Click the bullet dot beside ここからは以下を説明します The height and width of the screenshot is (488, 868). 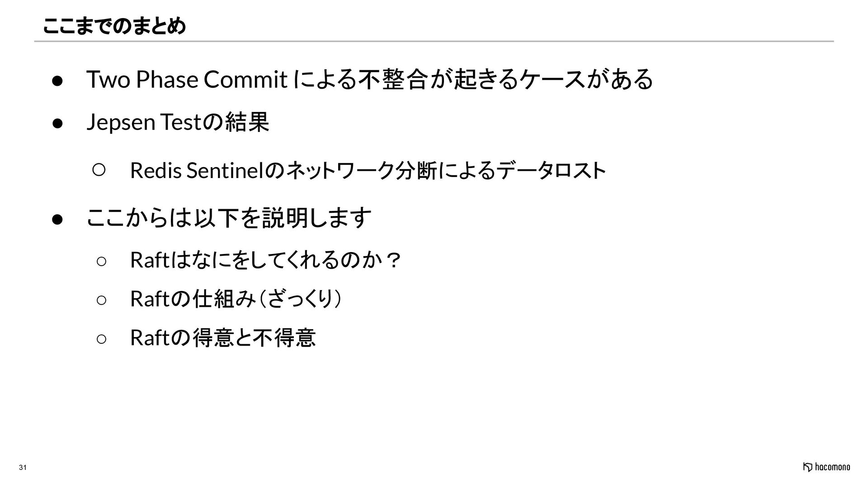point(57,220)
